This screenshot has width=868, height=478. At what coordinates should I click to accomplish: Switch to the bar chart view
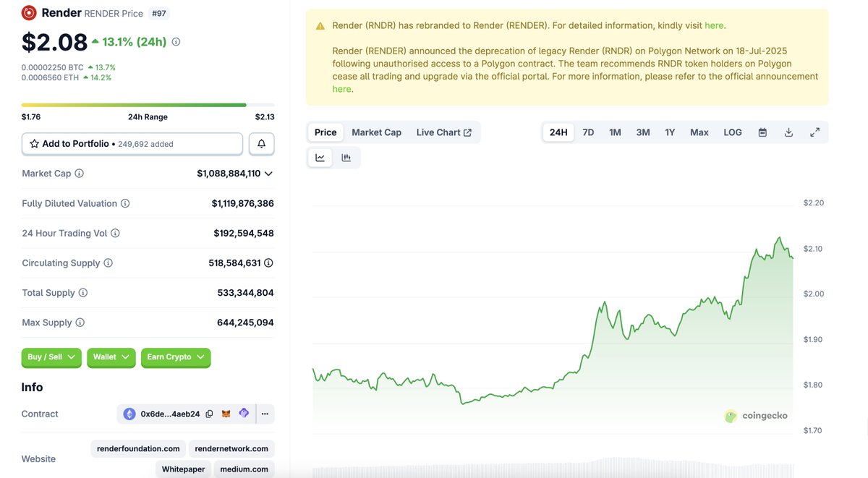click(346, 157)
